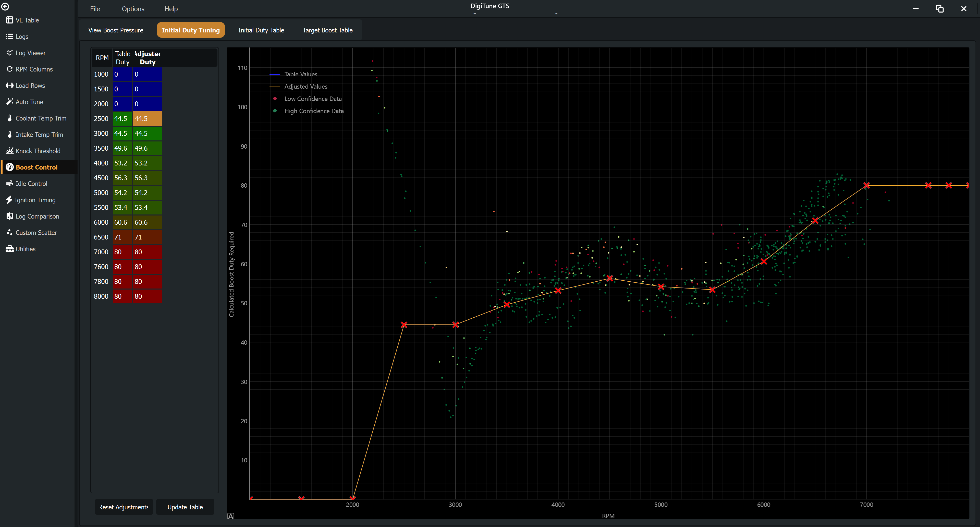Image resolution: width=980 pixels, height=527 pixels.
Task: Select the 6000 RPM red marker on chart
Action: point(764,261)
